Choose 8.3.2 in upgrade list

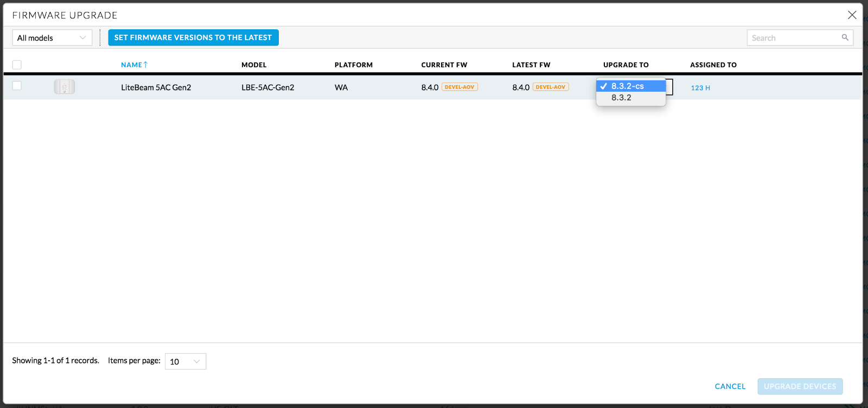pos(631,98)
